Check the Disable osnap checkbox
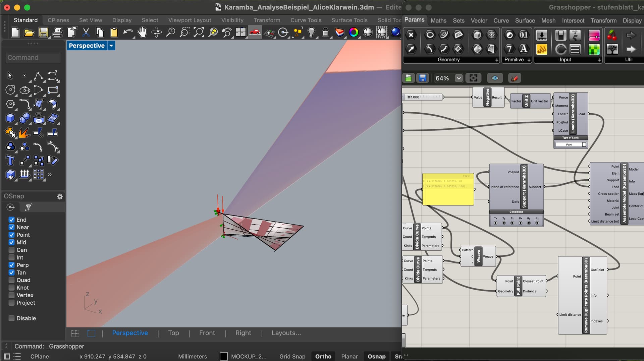 pos(12,318)
